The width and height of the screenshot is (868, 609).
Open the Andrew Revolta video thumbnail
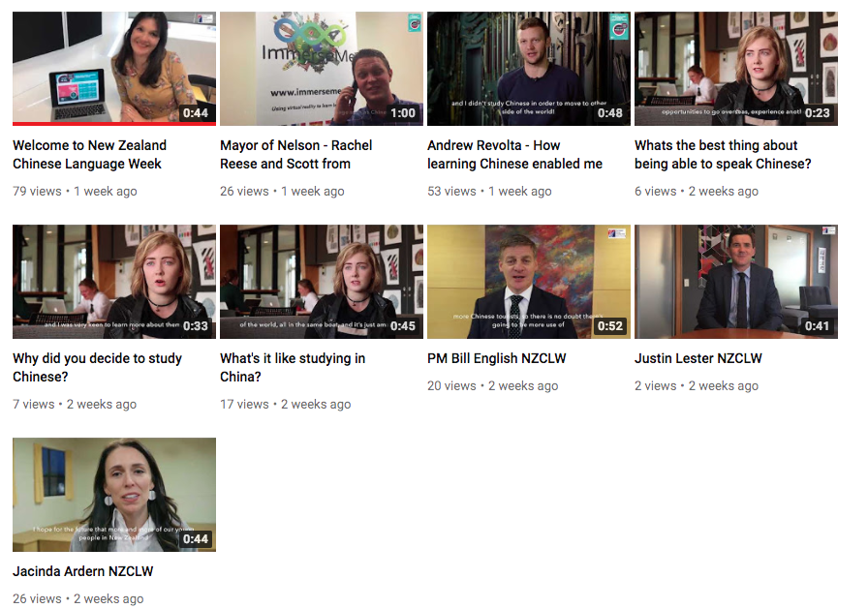pos(529,69)
